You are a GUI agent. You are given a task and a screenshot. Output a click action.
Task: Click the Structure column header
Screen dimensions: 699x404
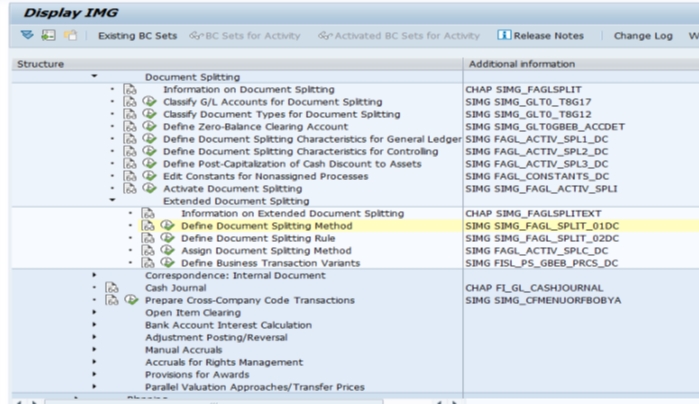237,64
